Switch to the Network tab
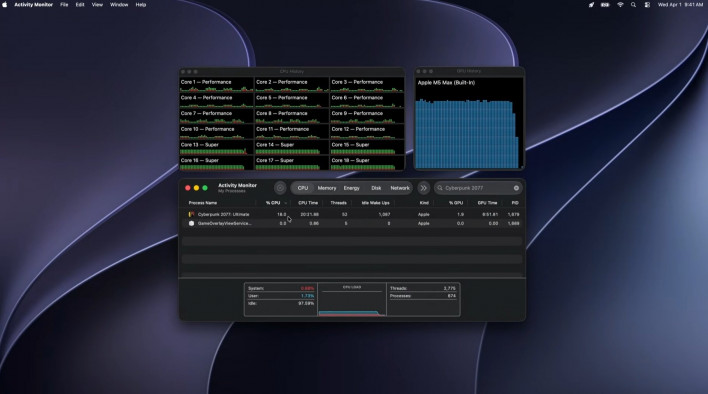This screenshot has width=708, height=394. pyautogui.click(x=400, y=188)
